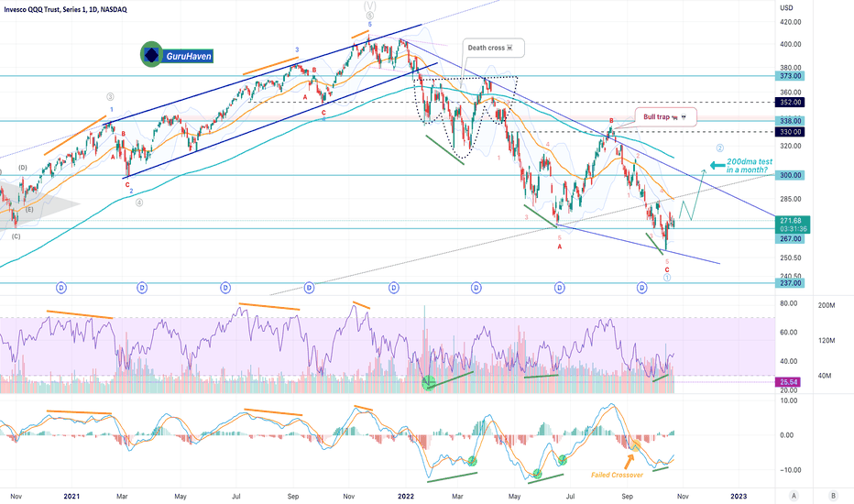Select the green circle highlight on the RSI pane
The image size is (854, 504).
tap(429, 382)
